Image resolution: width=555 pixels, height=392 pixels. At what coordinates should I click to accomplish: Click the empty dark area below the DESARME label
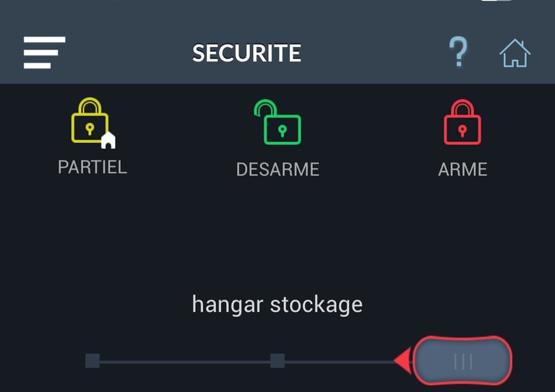click(x=277, y=231)
